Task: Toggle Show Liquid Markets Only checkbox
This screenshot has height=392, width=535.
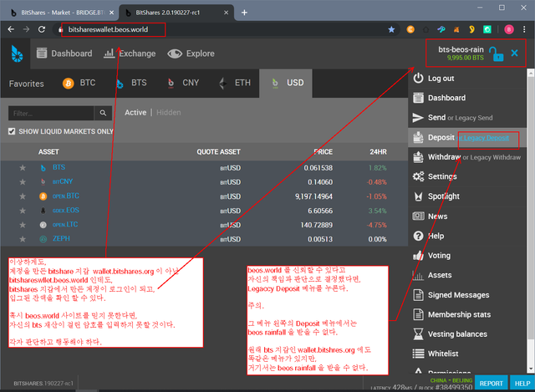Action: coord(12,131)
